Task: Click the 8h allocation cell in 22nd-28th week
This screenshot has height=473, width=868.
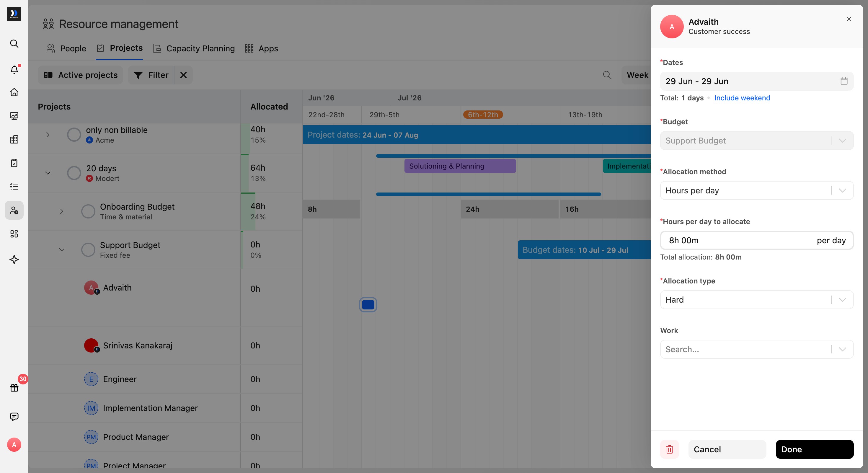Action: tap(332, 209)
